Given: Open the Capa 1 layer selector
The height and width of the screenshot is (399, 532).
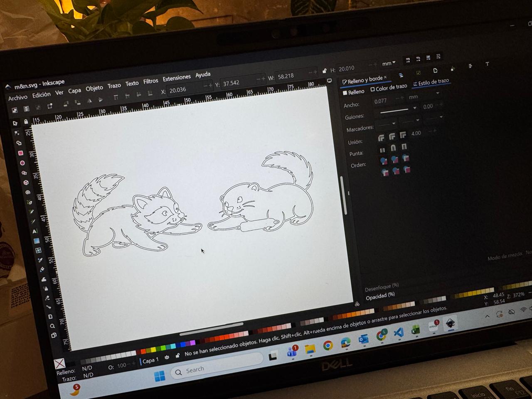Looking at the screenshot, I should coord(150,360).
